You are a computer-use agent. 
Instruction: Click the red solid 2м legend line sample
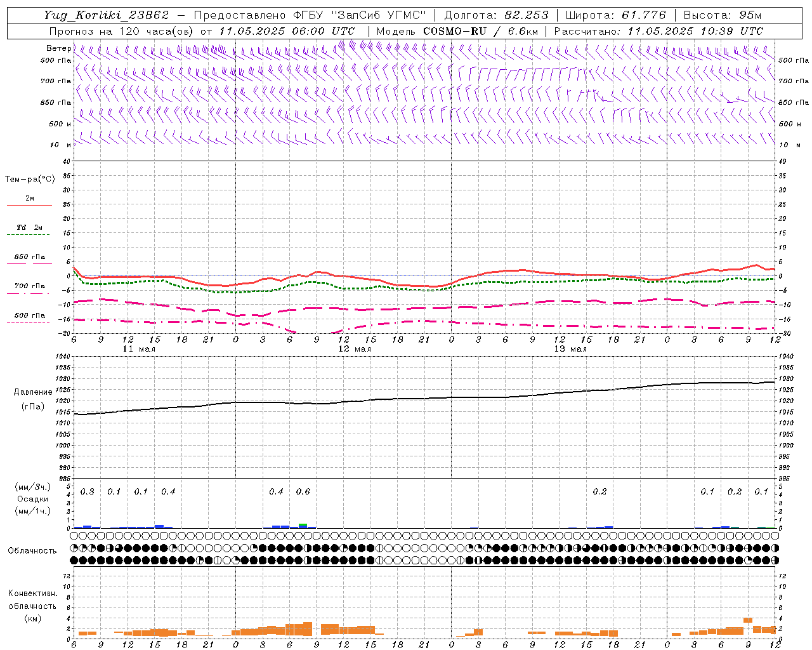[29, 206]
